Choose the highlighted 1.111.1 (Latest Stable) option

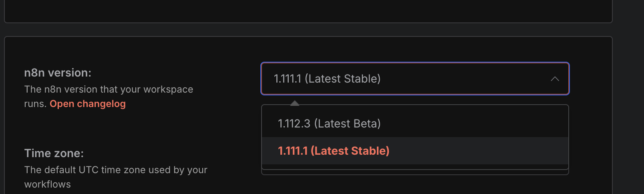[x=415, y=151]
